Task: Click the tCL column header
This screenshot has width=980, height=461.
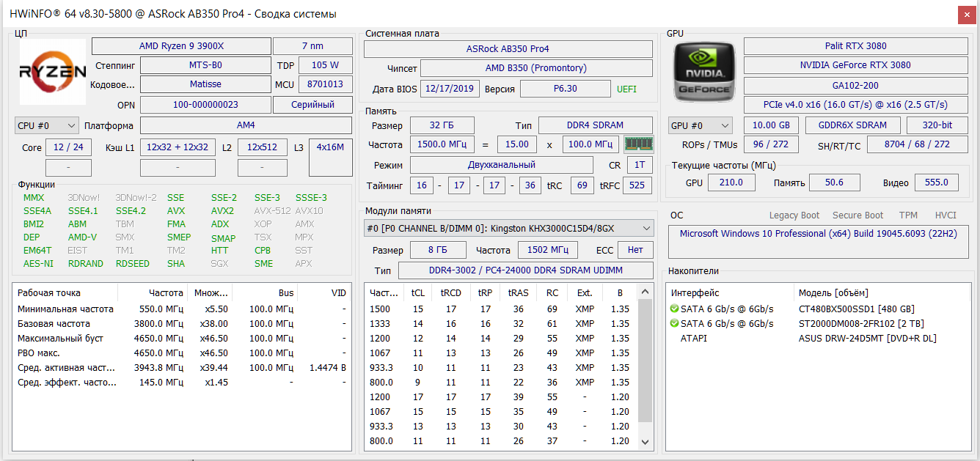Action: click(418, 293)
